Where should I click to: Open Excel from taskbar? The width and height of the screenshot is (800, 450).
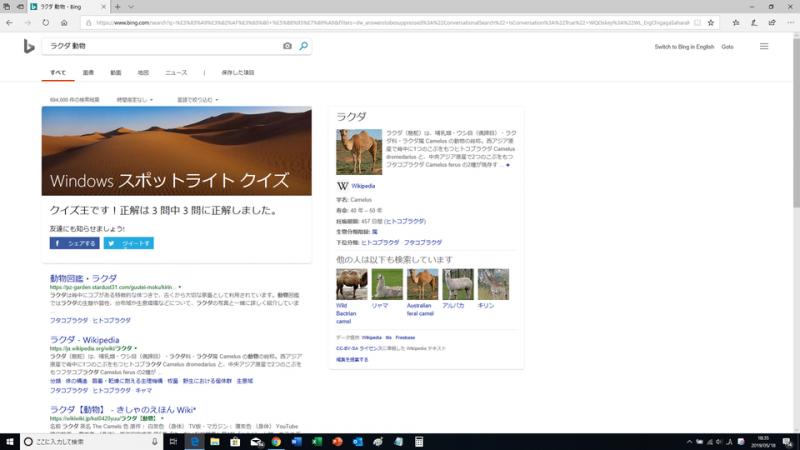(317, 442)
